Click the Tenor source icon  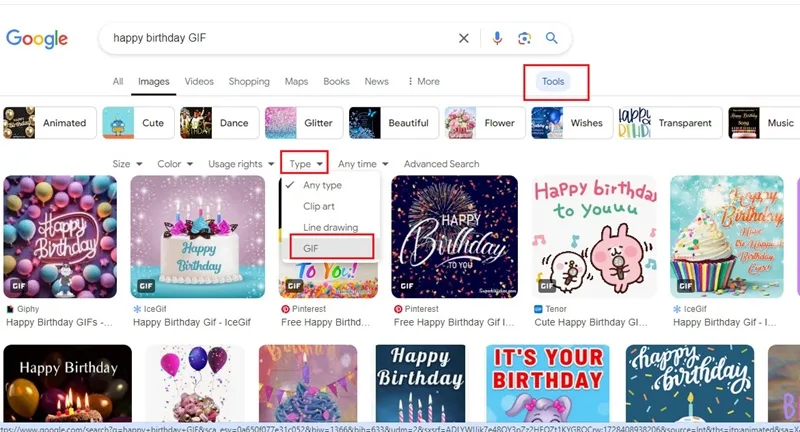538,309
